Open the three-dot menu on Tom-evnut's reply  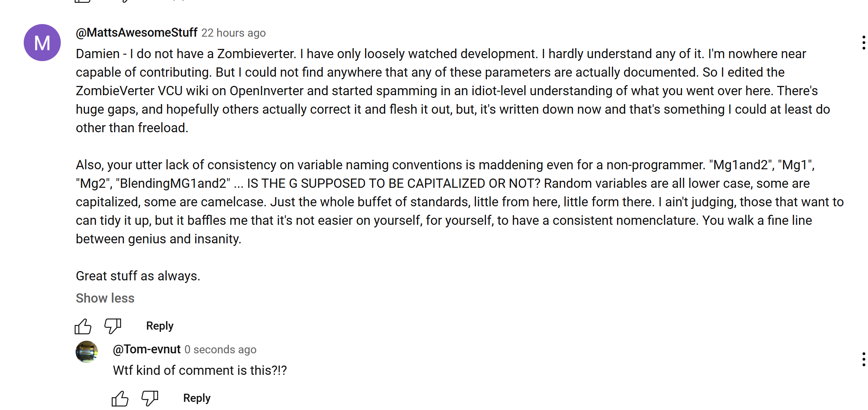[x=864, y=359]
